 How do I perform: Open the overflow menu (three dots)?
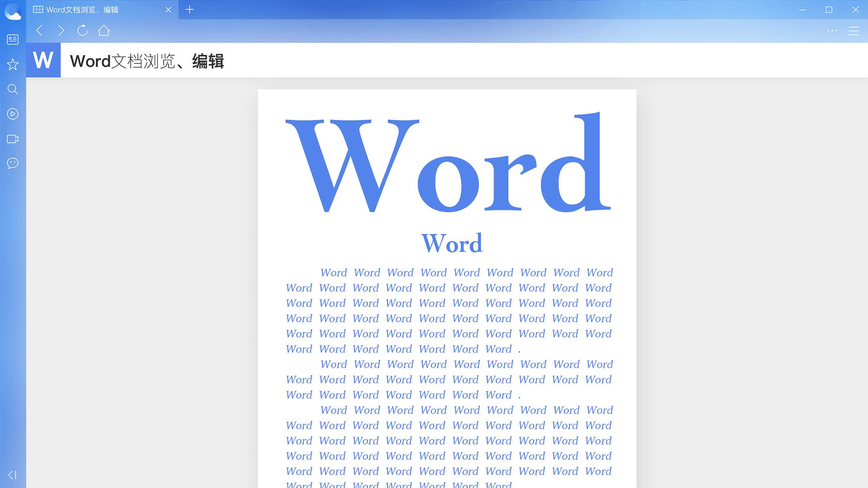click(832, 30)
